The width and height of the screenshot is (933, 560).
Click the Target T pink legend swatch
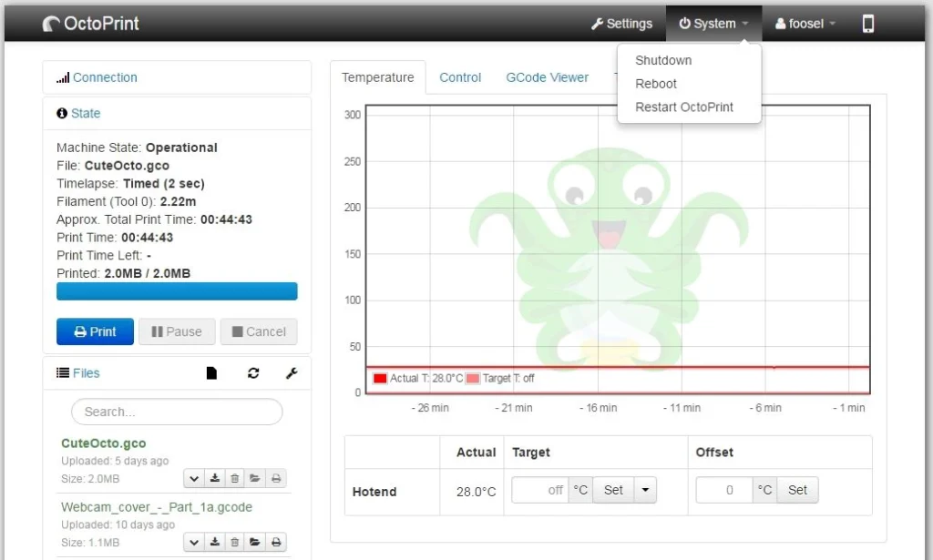473,378
